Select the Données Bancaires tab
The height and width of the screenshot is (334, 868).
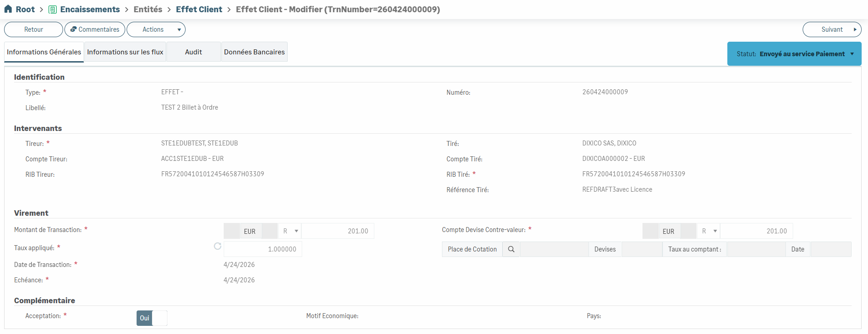point(255,52)
